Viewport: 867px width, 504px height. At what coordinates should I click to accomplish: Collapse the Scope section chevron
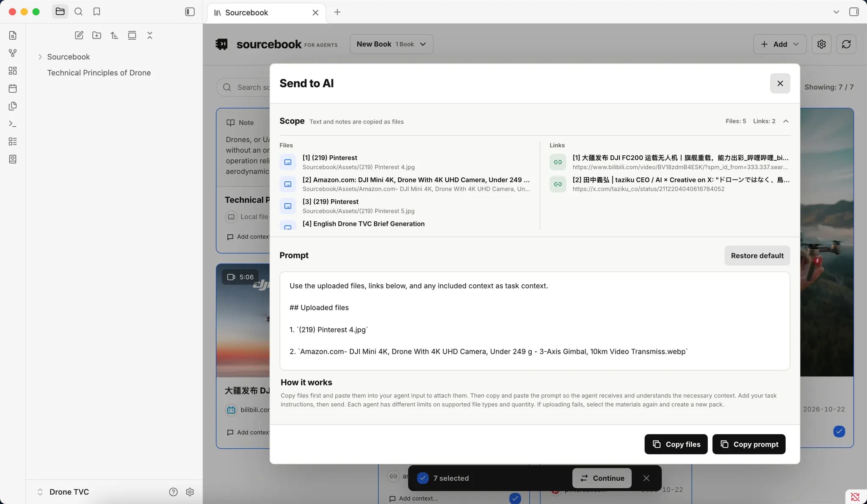click(x=786, y=121)
